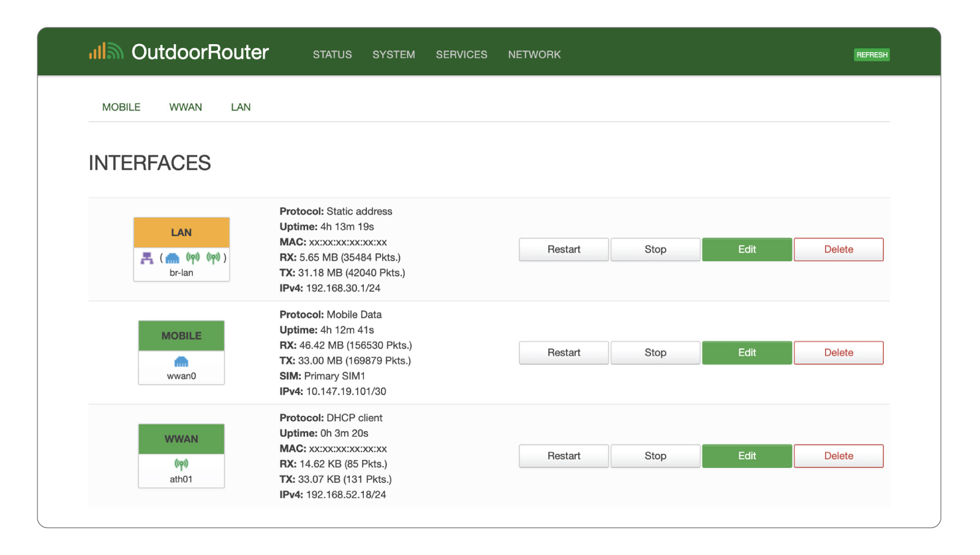Image resolution: width=980 pixels, height=555 pixels.
Task: Restart the LAN interface
Action: point(563,249)
